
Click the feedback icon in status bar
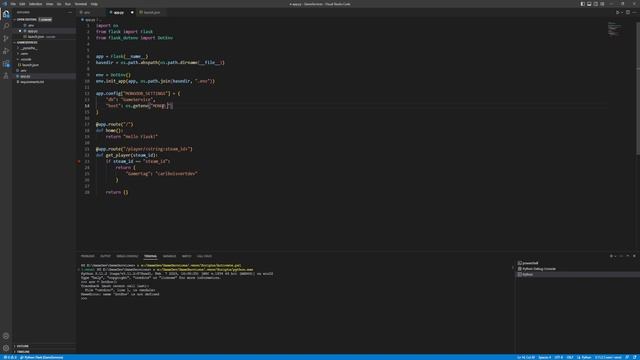tap(627, 358)
